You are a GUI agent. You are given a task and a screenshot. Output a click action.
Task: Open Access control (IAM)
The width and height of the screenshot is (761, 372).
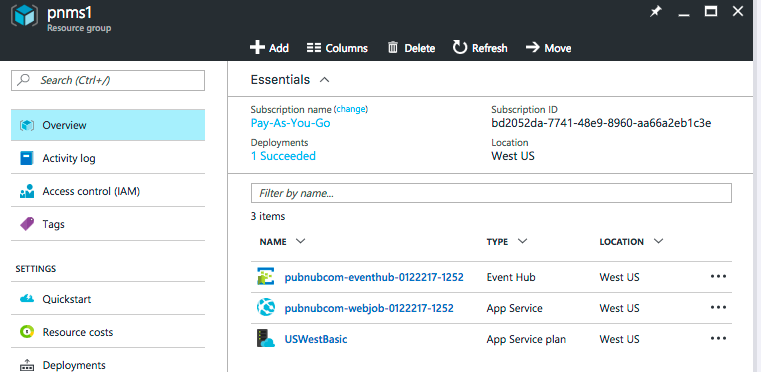pyautogui.click(x=108, y=191)
